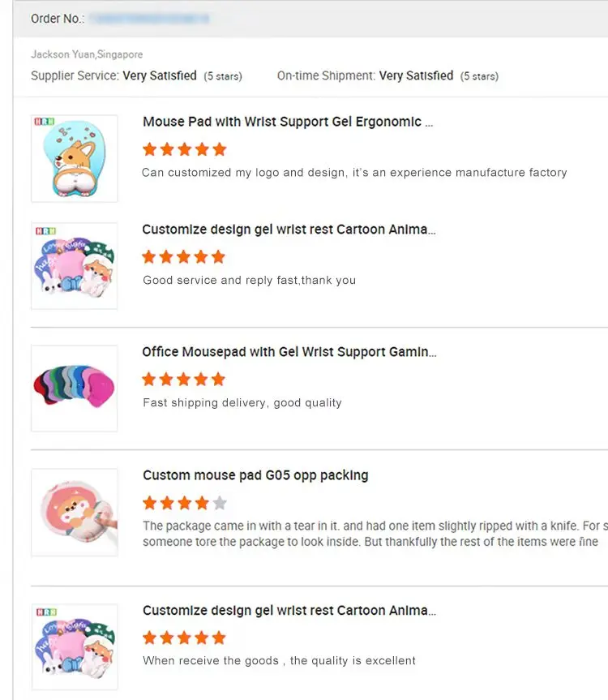This screenshot has height=700, width=608.
Task: Open 'Mouse Pad with Wrist Support Gel Ergonomic' title
Action: tap(288, 122)
